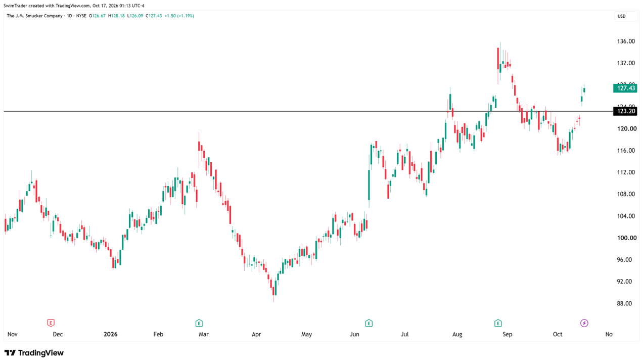The image size is (643, 364).
Task: Click the change value +1.50 (+1.19%)
Action: tap(179, 16)
